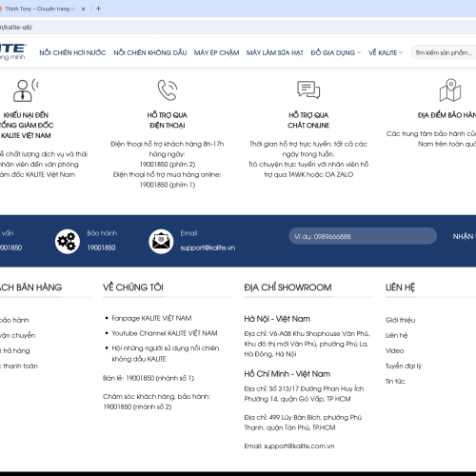The image size is (476, 476).
Task: Open Liên hệ footer link
Action: 396,335
